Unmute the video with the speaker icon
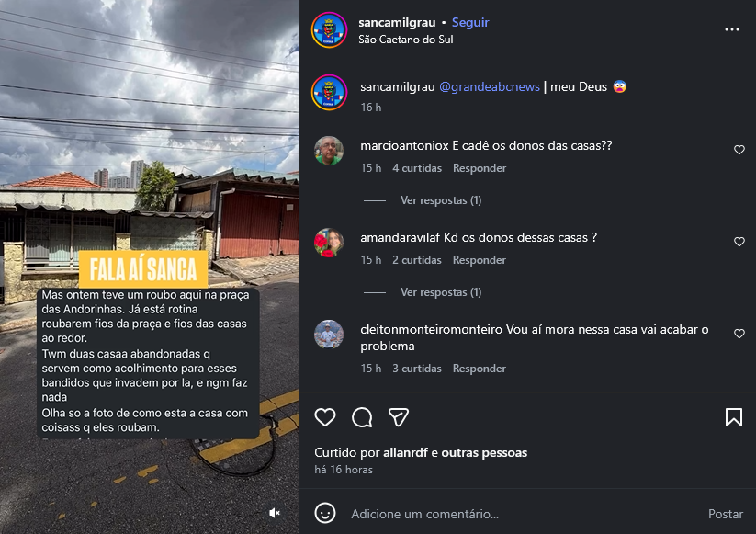The image size is (756, 534). (275, 513)
